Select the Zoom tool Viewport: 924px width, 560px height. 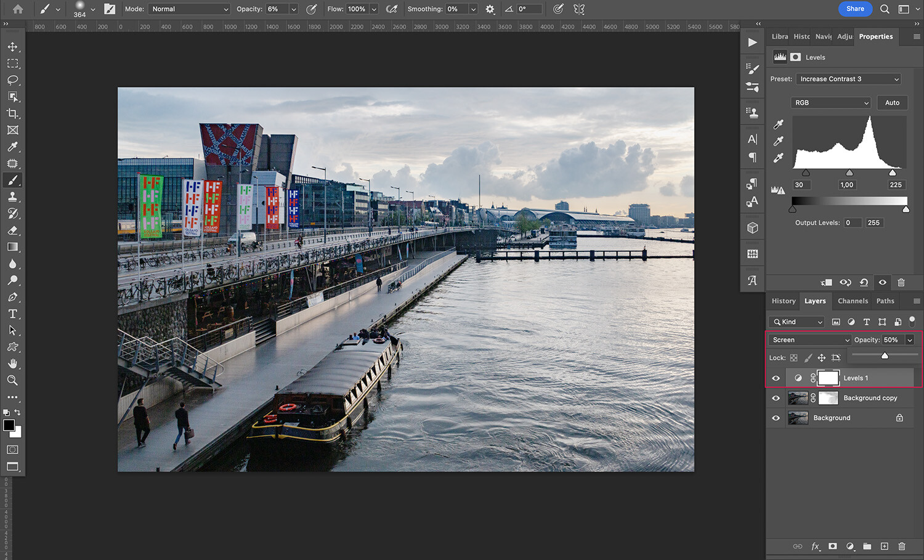coord(13,380)
